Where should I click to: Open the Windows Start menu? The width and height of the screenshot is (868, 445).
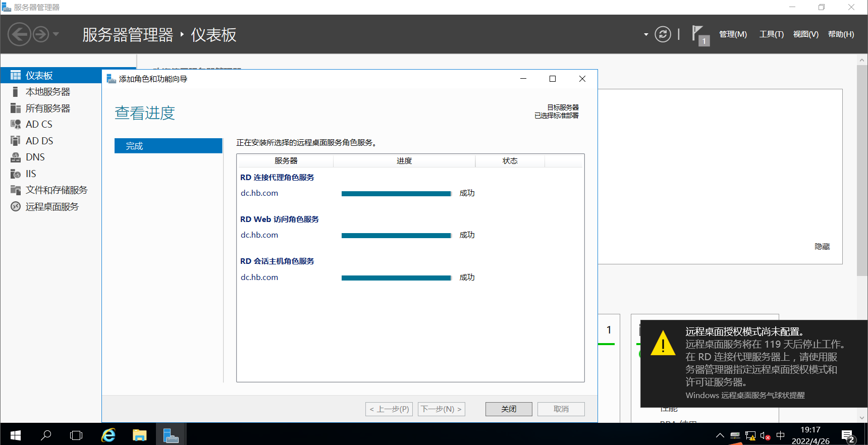point(16,435)
